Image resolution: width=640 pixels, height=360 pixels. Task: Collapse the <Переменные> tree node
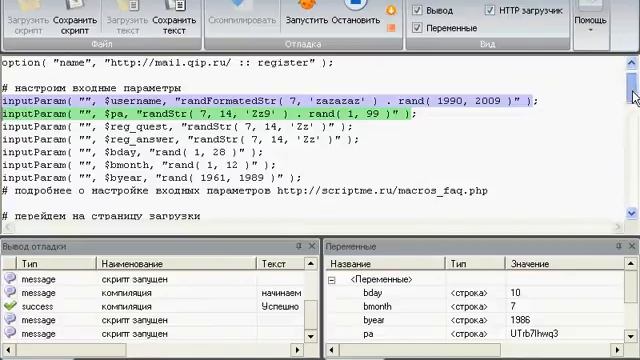pyautogui.click(x=332, y=280)
